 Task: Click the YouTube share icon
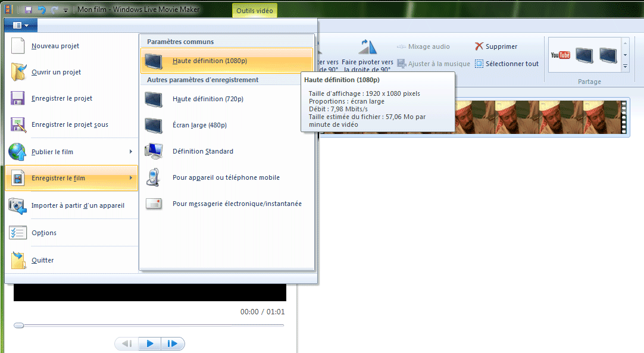tap(560, 55)
